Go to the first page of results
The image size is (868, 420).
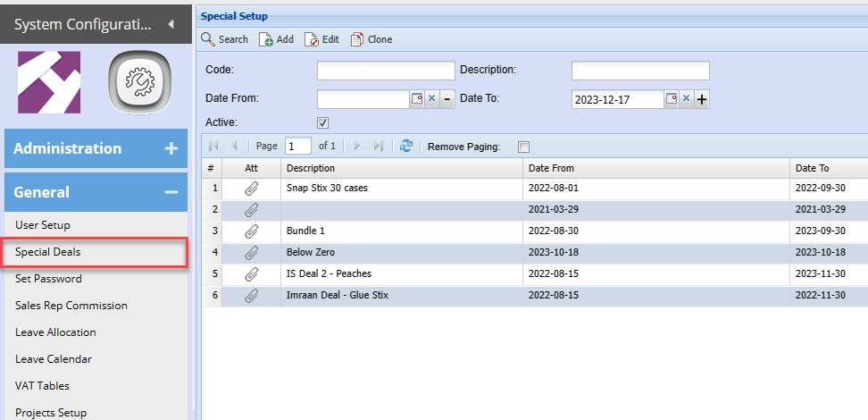click(x=213, y=146)
